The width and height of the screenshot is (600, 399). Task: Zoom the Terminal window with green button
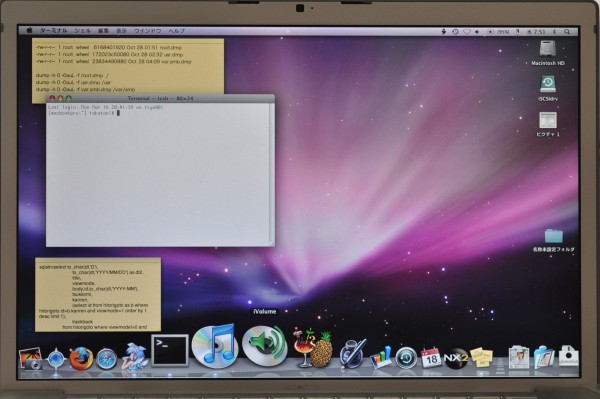[x=69, y=98]
